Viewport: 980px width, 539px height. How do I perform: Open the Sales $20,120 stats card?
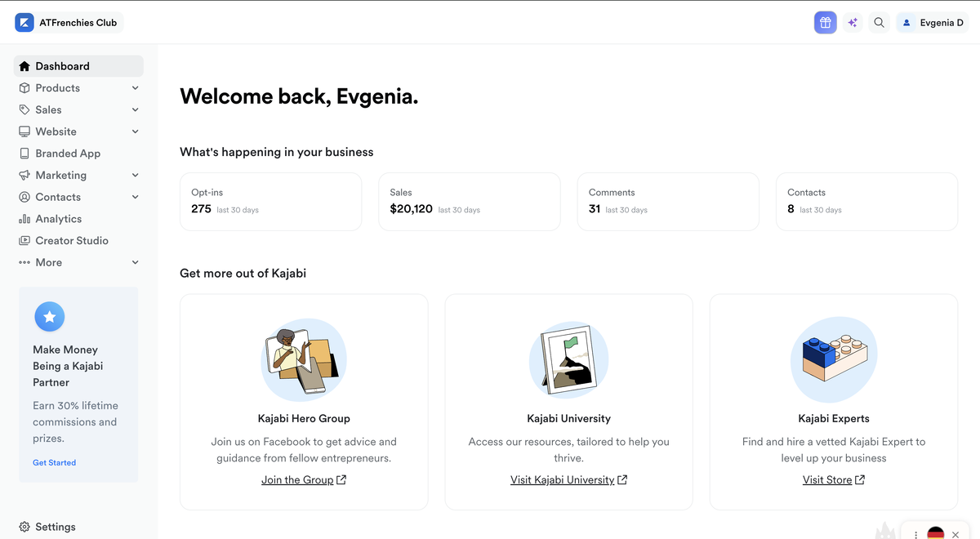point(470,202)
